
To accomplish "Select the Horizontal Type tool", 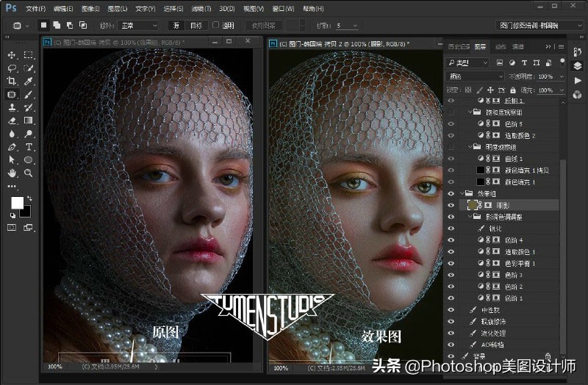I will pos(29,147).
